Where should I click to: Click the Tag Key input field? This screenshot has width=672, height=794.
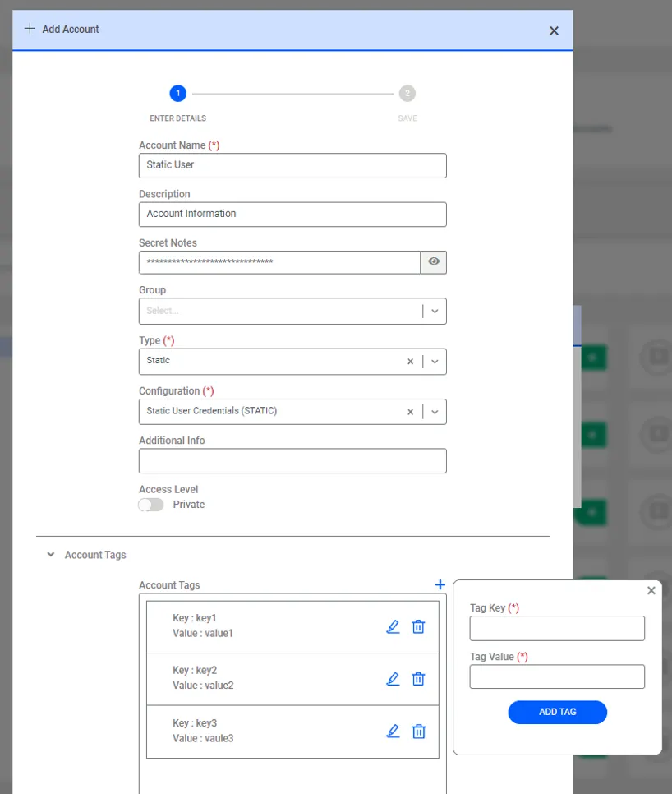(x=557, y=629)
